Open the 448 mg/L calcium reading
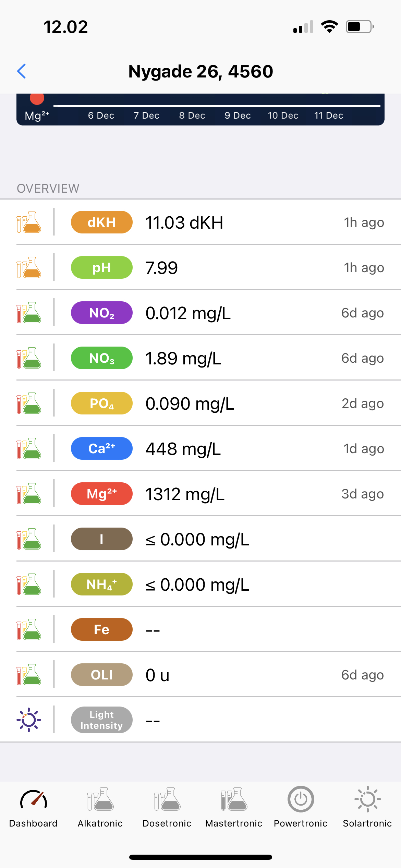This screenshot has width=401, height=868. pyautogui.click(x=183, y=449)
